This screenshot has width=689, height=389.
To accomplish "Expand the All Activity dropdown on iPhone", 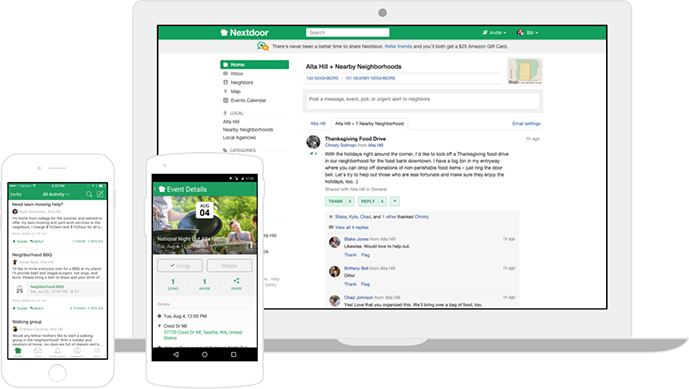I will pos(56,194).
